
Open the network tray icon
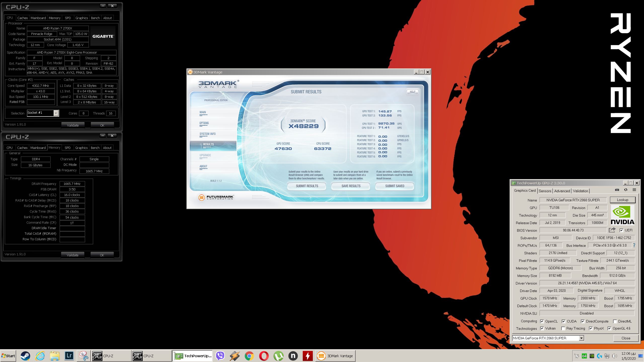[607, 356]
